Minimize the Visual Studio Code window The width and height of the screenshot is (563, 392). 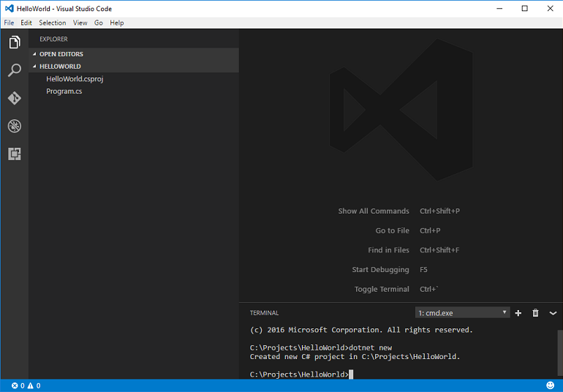point(499,9)
